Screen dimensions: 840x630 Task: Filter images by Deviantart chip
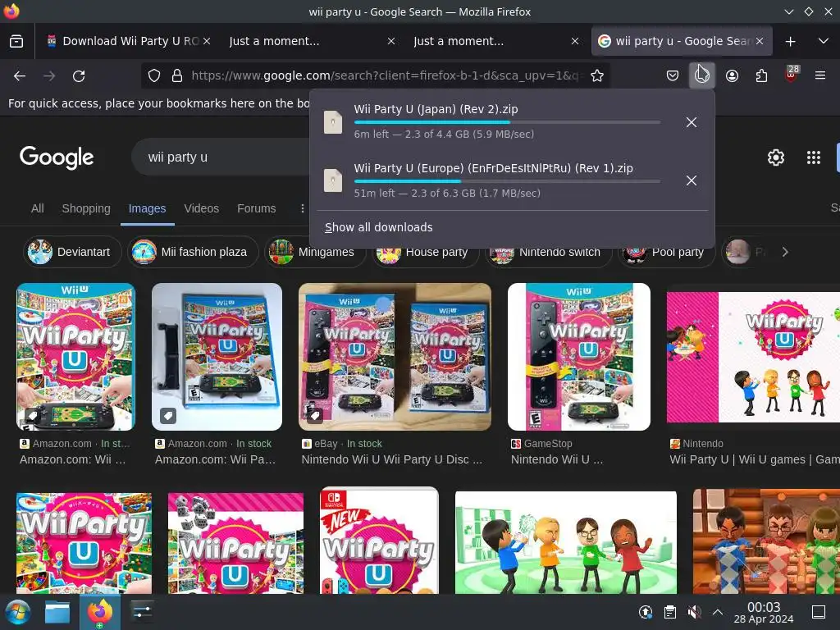[x=72, y=252]
